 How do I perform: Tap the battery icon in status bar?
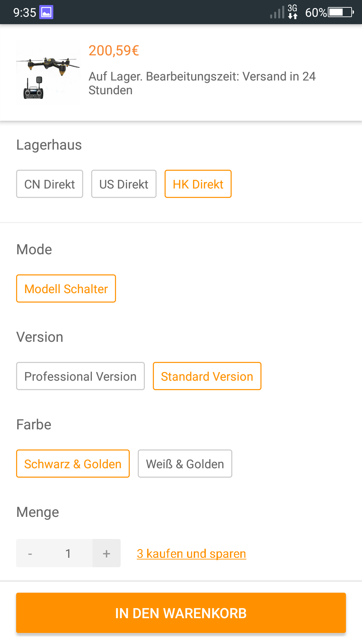tap(341, 12)
